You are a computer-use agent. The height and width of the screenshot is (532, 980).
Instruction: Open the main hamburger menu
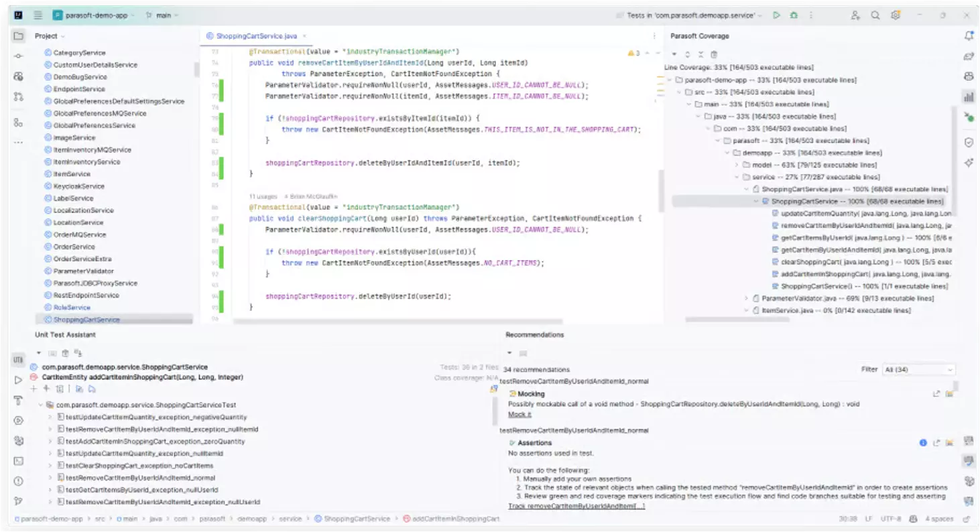pos(38,15)
